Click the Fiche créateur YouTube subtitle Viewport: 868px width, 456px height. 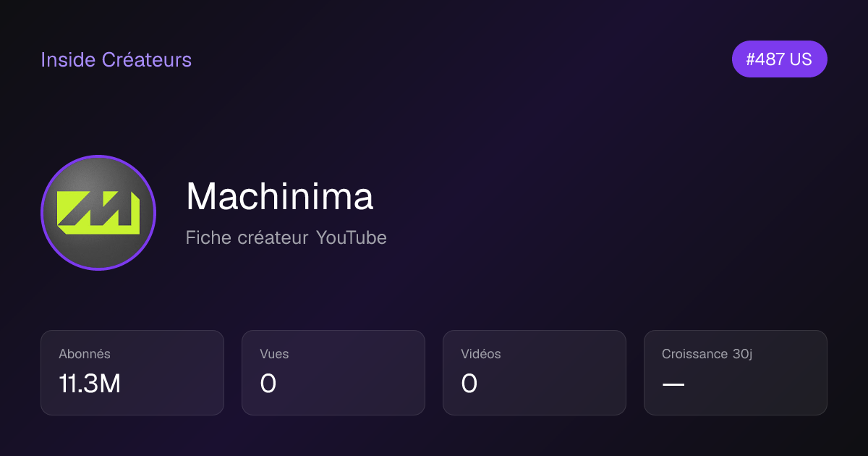[286, 237]
